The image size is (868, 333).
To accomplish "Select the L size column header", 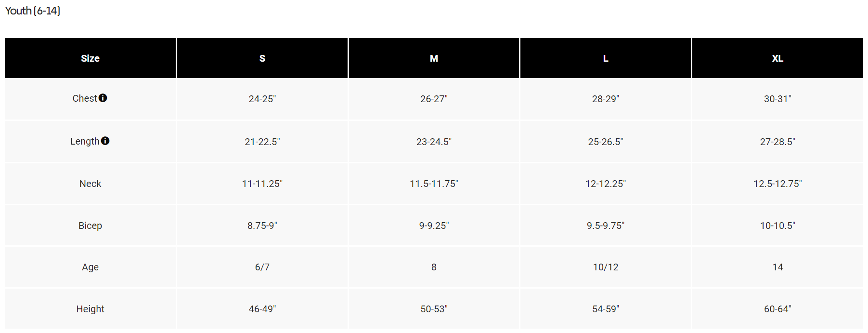I will 606,58.
